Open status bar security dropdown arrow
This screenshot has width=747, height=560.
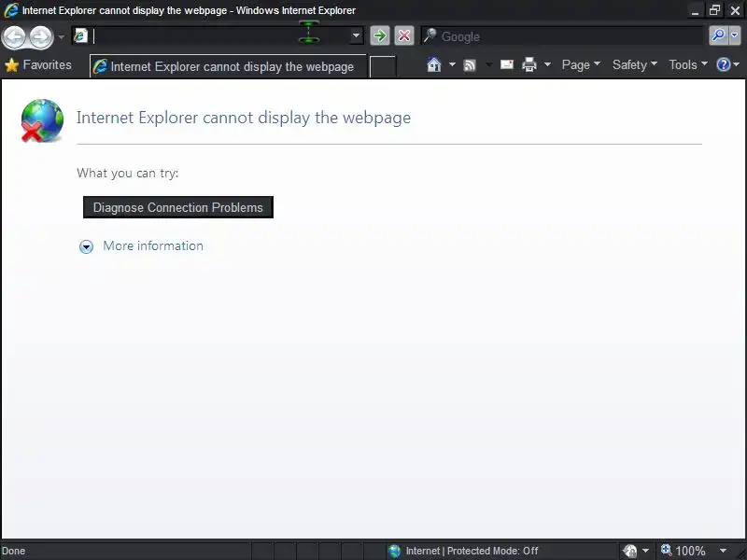[645, 551]
